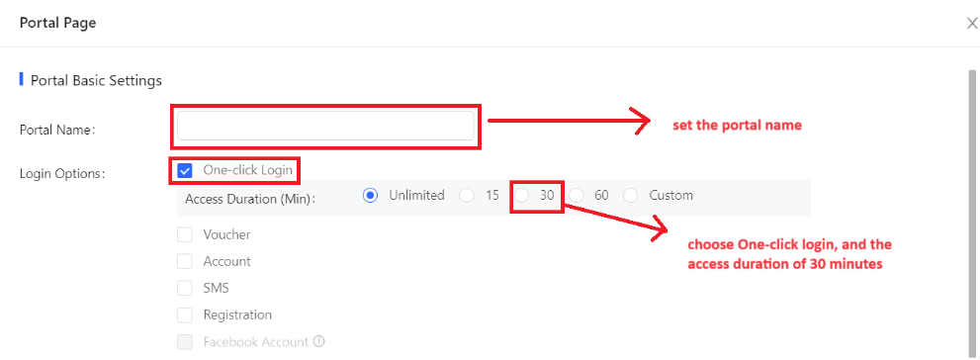Viewport: 980px width, 360px height.
Task: Enable the SMS login option
Action: (x=184, y=288)
